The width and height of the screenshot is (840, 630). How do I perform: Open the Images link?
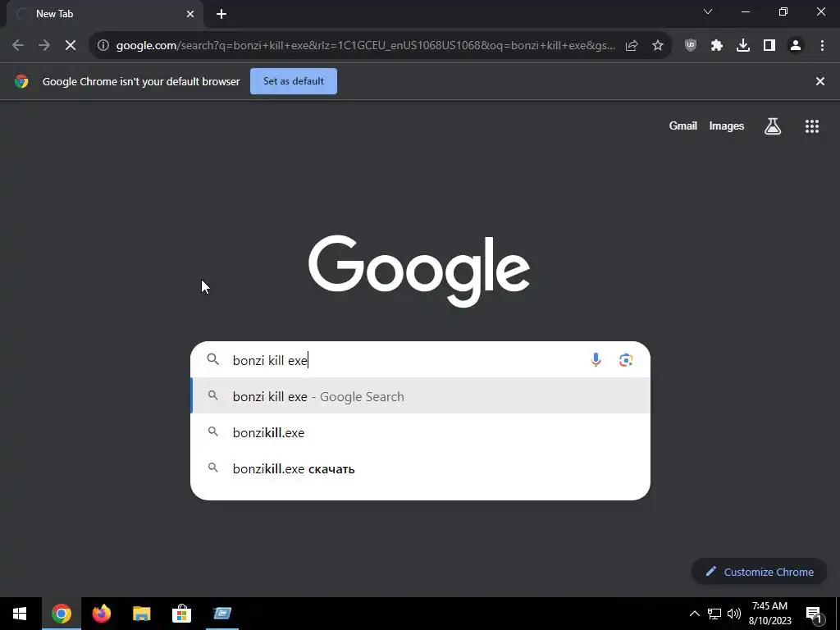point(727,126)
